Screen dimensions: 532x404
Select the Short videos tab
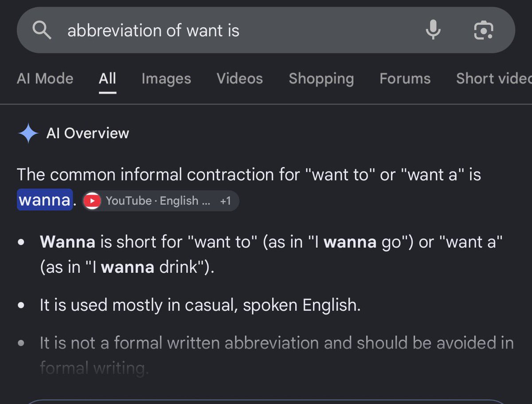tap(494, 78)
